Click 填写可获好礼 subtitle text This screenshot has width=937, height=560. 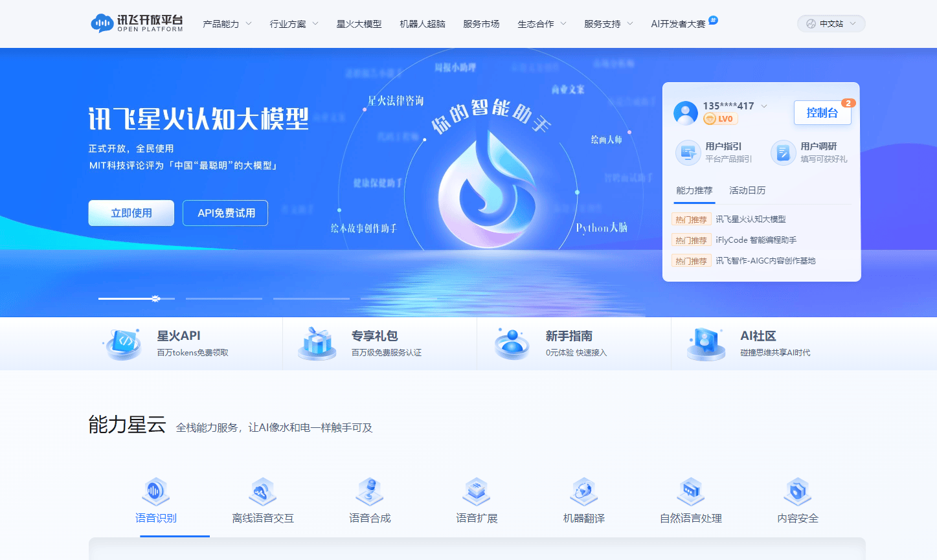point(824,159)
